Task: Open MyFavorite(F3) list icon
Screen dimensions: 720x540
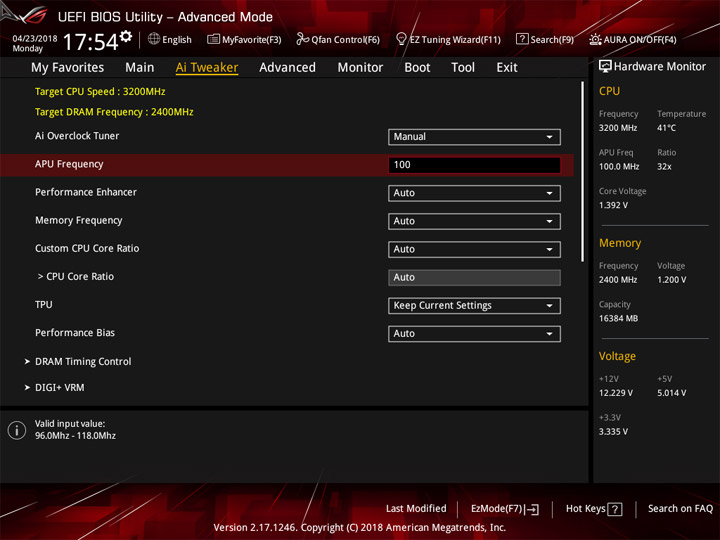Action: (213, 39)
